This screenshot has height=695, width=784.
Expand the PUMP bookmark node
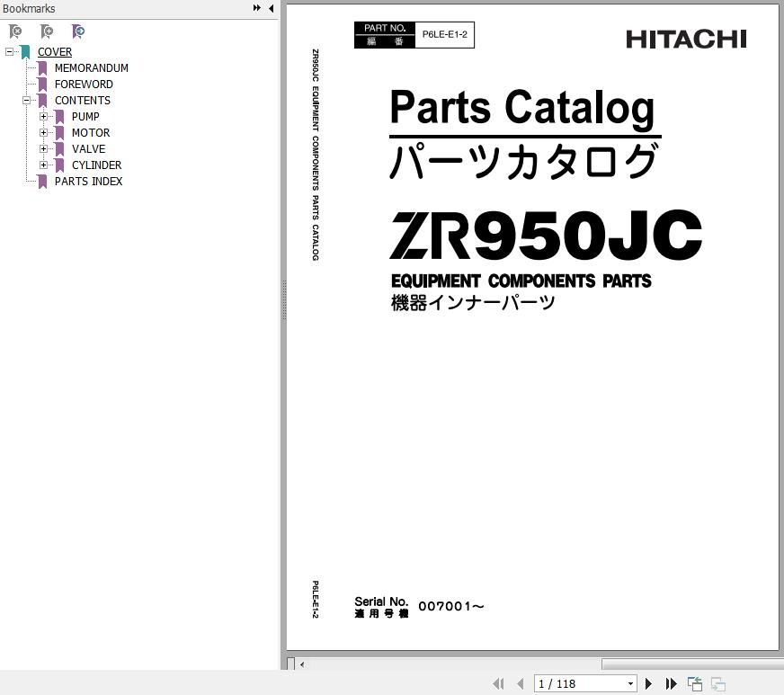point(43,117)
